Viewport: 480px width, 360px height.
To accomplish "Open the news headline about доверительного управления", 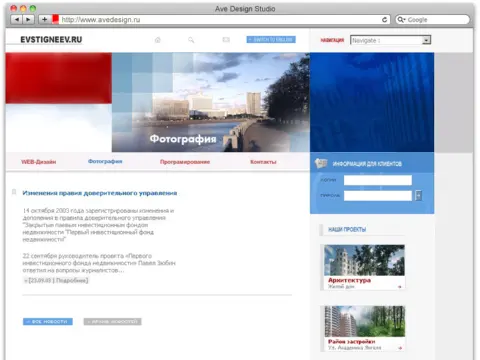I will (x=100, y=193).
